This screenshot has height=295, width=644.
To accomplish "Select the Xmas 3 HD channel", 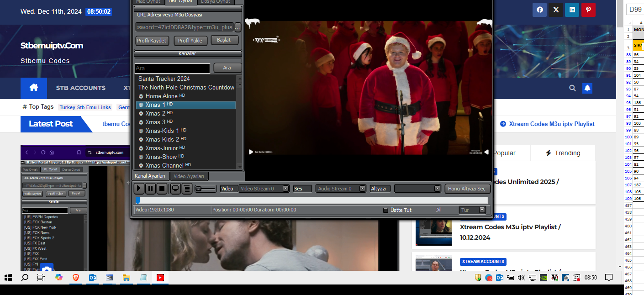I will coord(185,122).
